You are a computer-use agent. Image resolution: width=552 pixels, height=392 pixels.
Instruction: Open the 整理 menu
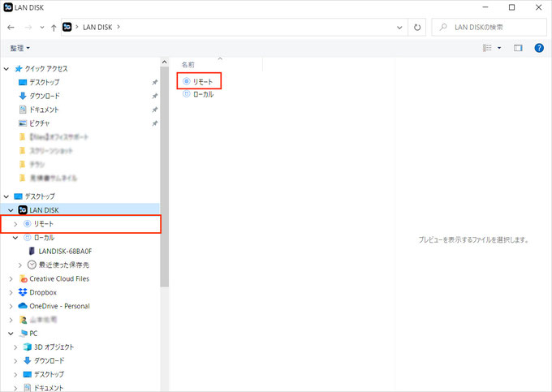[x=19, y=48]
